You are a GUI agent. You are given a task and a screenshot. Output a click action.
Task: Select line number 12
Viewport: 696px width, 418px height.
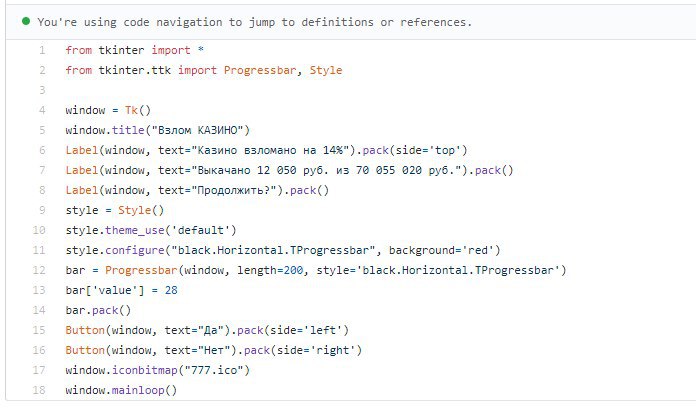(x=39, y=270)
